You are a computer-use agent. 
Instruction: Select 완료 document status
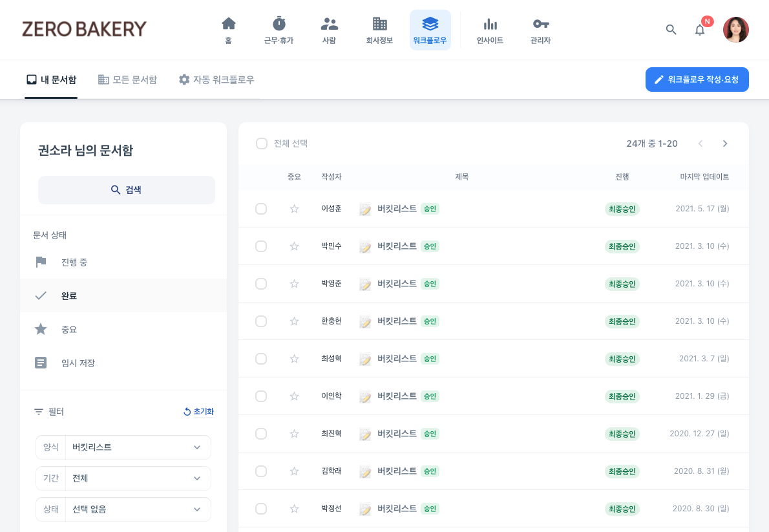(123, 295)
